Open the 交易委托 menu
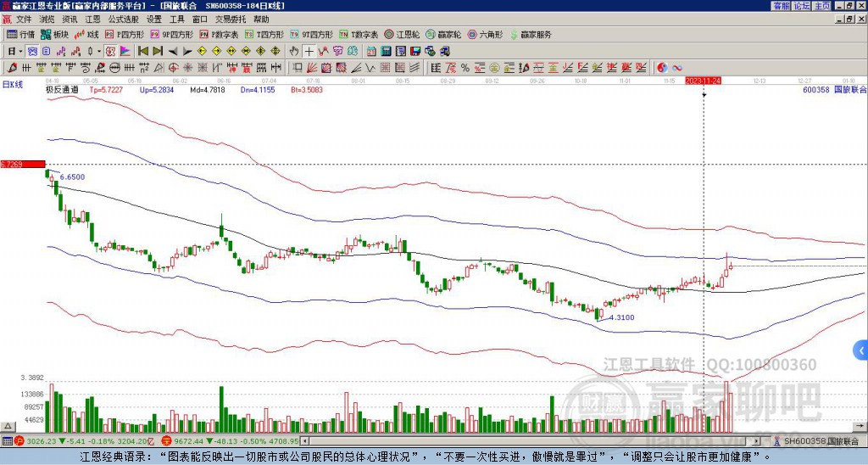 click(231, 20)
